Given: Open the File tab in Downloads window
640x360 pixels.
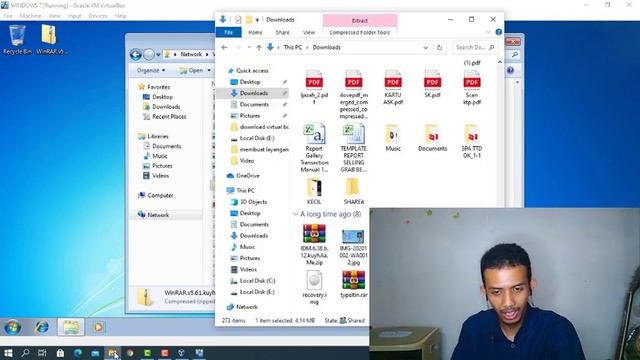Looking at the screenshot, I should click(229, 32).
